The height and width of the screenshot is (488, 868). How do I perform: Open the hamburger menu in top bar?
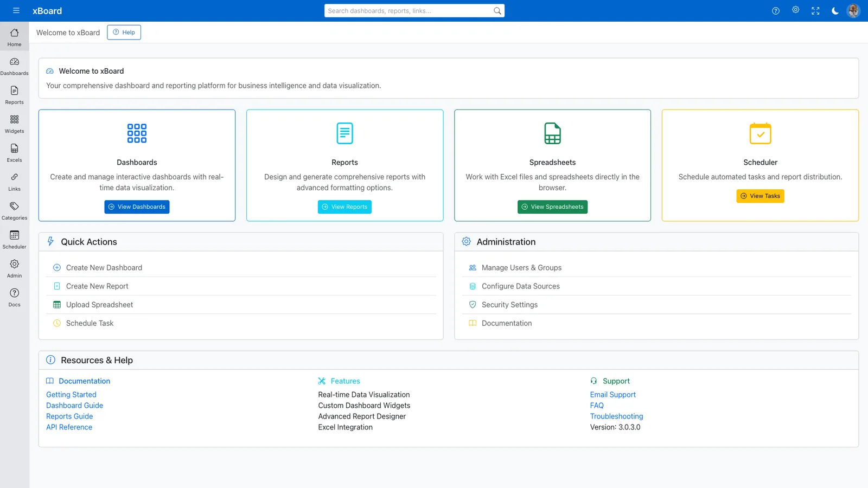pos(16,11)
